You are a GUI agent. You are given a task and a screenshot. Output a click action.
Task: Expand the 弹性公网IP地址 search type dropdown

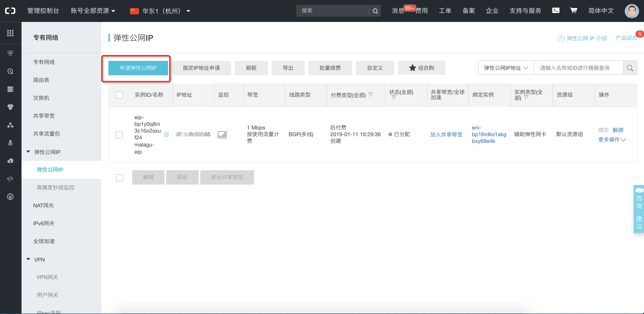(x=506, y=68)
